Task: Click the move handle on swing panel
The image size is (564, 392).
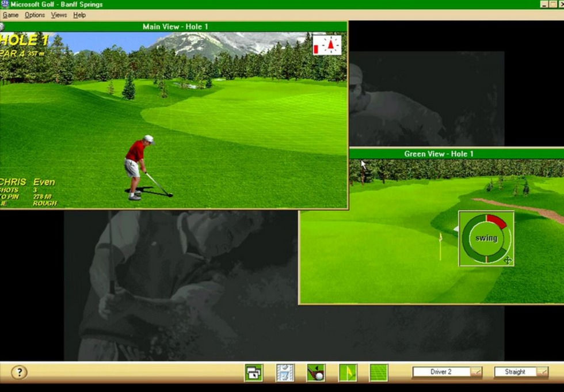Action: [508, 260]
